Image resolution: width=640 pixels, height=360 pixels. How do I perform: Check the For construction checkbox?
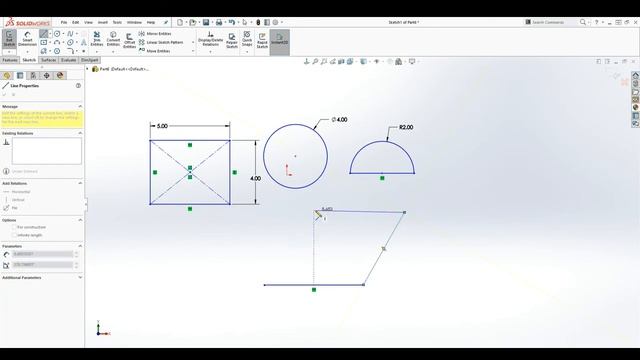tap(14, 227)
